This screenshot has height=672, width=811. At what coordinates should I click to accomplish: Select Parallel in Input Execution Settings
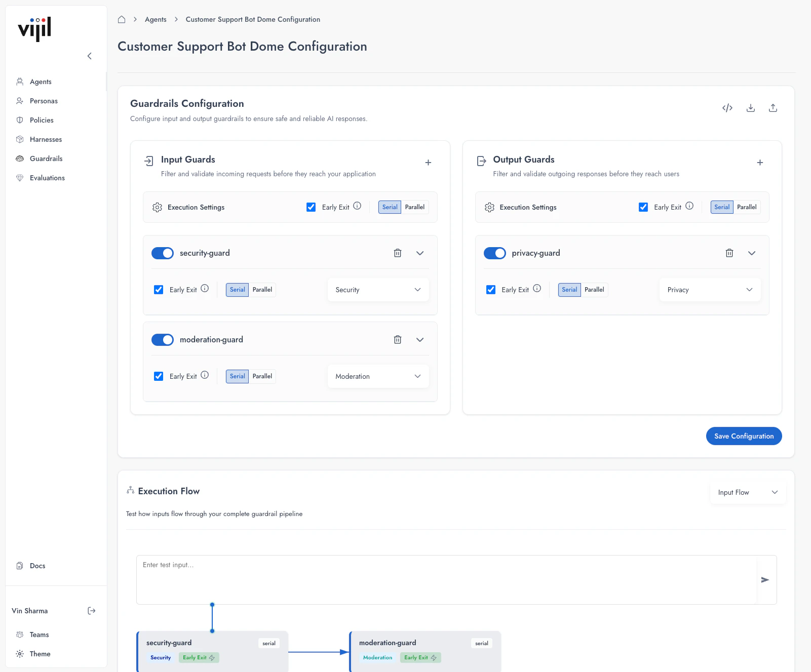[415, 207]
